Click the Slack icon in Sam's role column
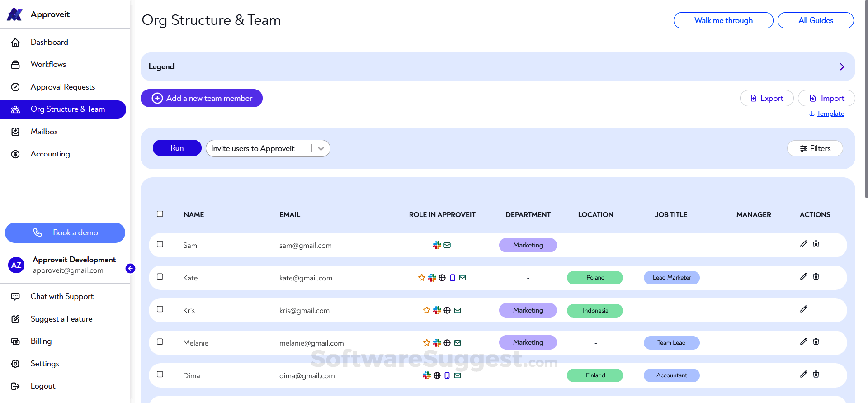 coord(437,245)
